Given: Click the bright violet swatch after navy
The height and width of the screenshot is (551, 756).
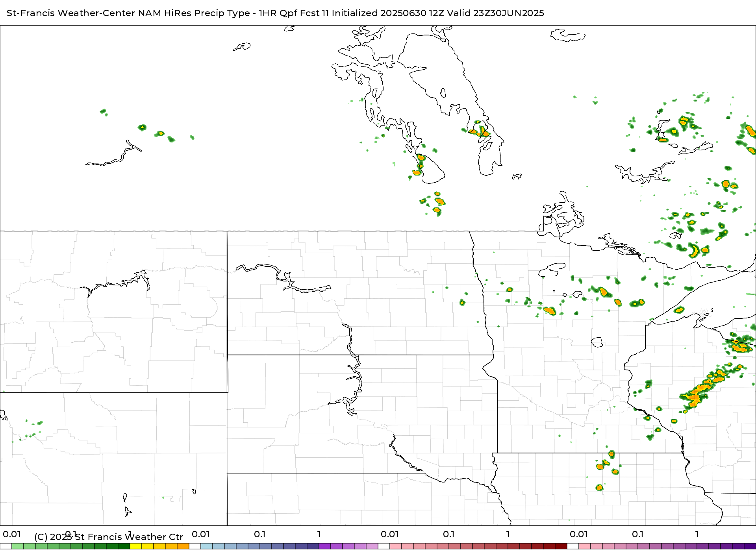Looking at the screenshot, I should click(x=325, y=546).
